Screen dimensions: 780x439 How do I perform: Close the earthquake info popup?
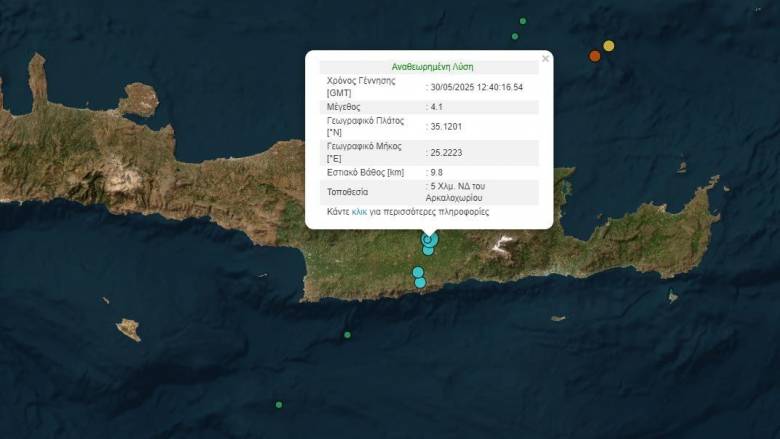[545, 59]
